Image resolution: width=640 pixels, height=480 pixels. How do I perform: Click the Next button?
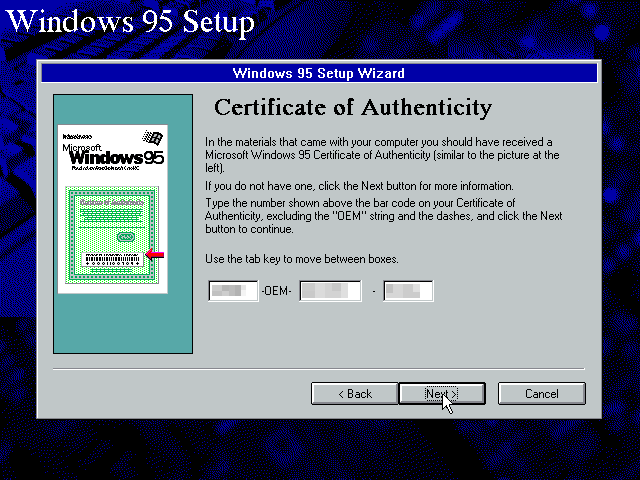428,394
